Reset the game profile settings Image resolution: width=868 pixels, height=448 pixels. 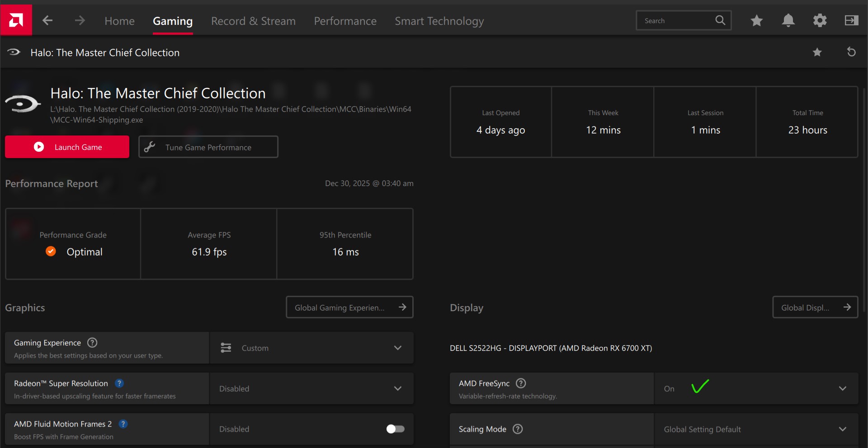851,52
